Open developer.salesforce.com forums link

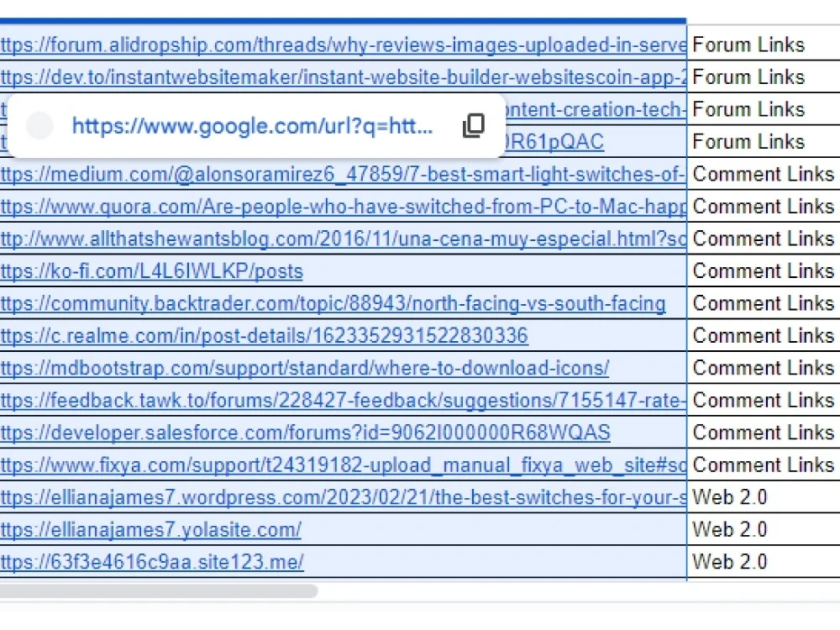(306, 433)
